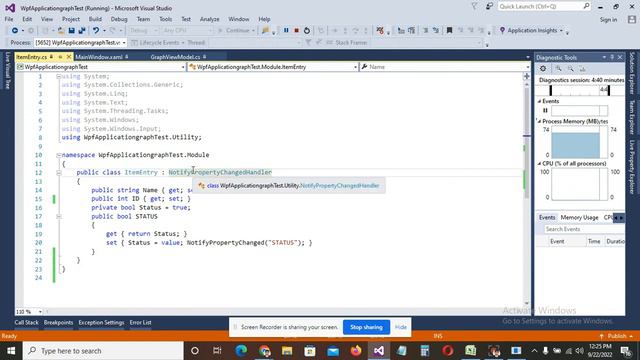Open Diagnostic Tools settings gear
Screen dimensions: 640x360
(543, 69)
